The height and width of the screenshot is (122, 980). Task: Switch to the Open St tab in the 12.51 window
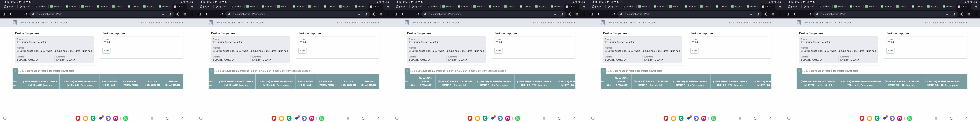pos(690,6)
